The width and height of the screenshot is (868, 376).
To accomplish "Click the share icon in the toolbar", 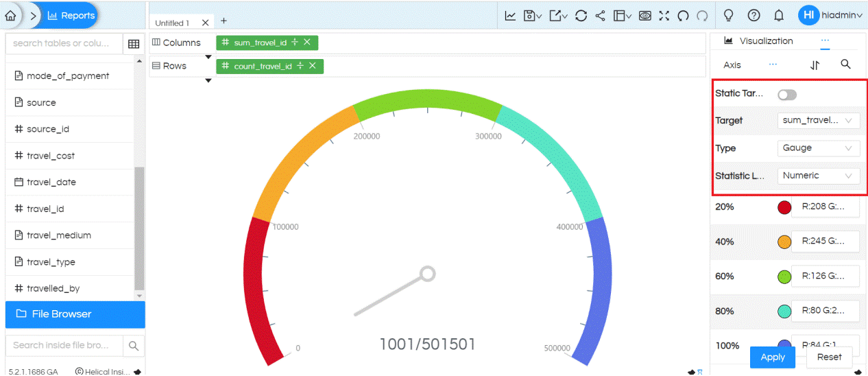I will pyautogui.click(x=601, y=15).
